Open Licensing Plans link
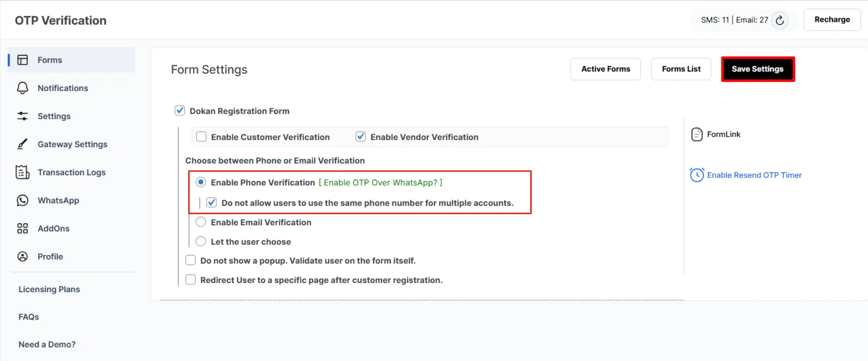This screenshot has width=868, height=361. tap(49, 289)
